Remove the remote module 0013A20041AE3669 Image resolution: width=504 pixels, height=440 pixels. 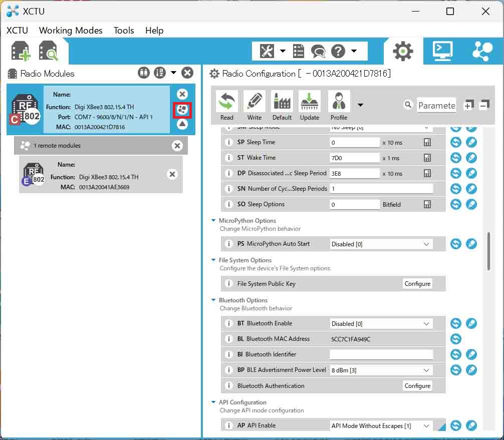(x=172, y=174)
